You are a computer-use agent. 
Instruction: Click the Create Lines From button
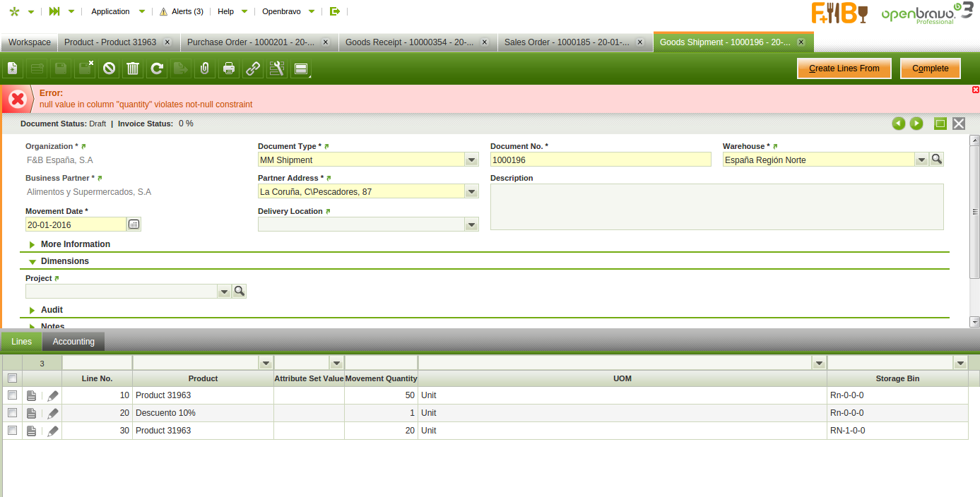click(844, 68)
